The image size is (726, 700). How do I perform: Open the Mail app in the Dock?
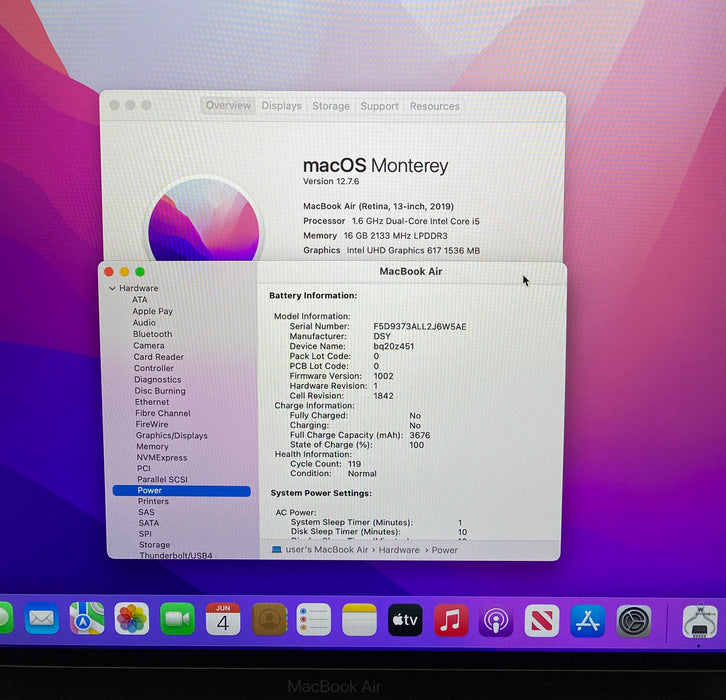click(x=42, y=619)
